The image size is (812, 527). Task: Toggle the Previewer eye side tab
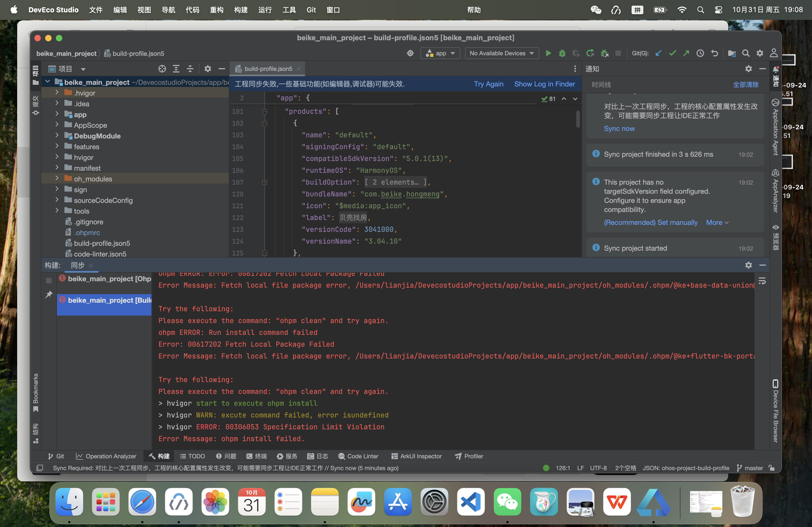(x=775, y=237)
